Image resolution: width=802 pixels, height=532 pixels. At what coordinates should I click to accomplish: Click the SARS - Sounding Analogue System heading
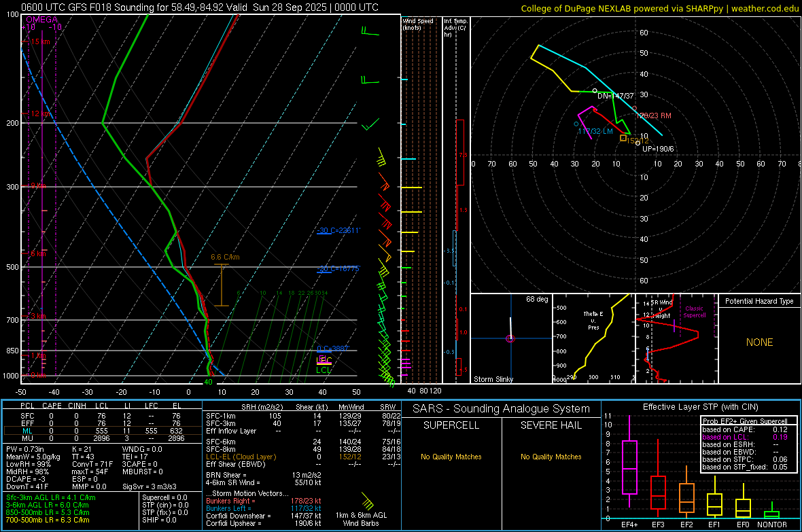point(501,409)
